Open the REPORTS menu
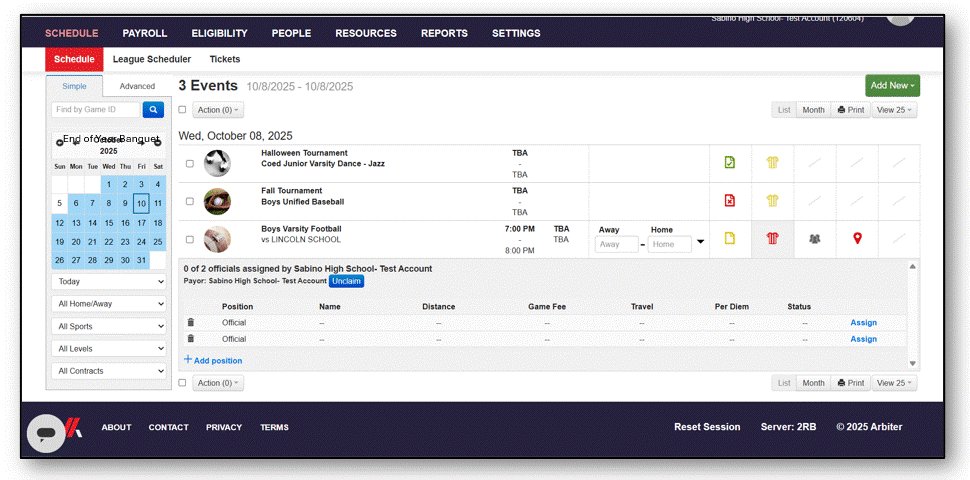Viewport: 970px width, 480px height. (444, 33)
